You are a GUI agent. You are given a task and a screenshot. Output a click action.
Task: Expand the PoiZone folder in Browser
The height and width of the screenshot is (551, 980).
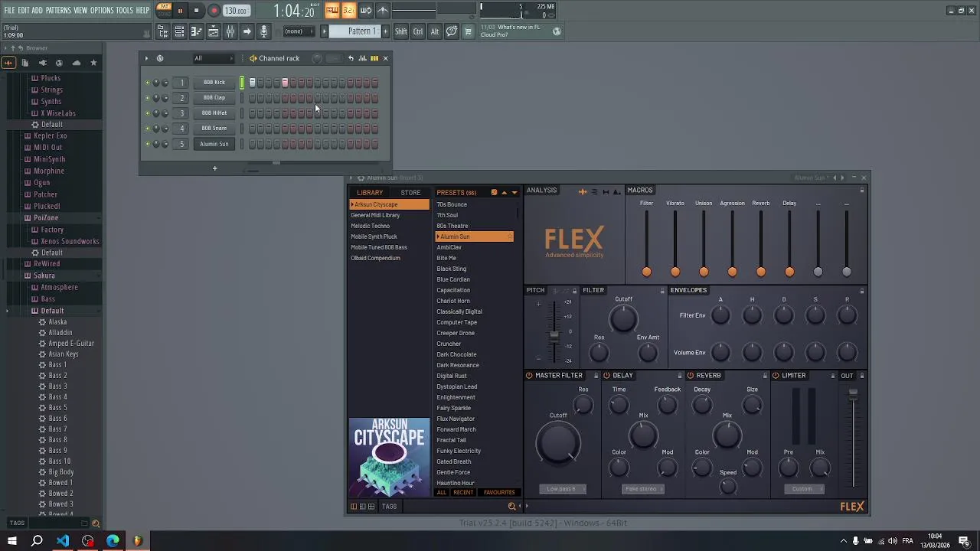click(45, 218)
